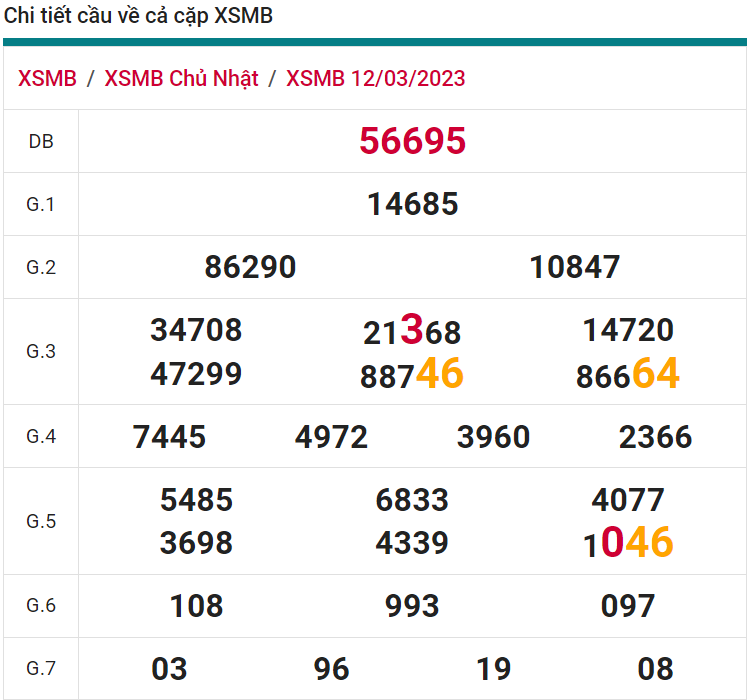Select the G.2 number 10847
749x700 pixels.
tap(575, 267)
